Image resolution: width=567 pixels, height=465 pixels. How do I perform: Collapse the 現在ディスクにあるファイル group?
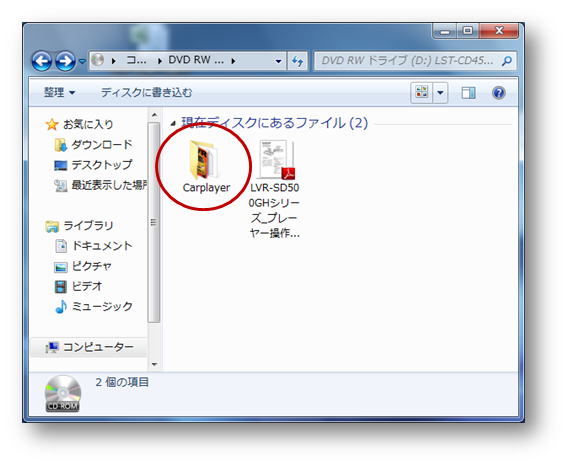(173, 124)
